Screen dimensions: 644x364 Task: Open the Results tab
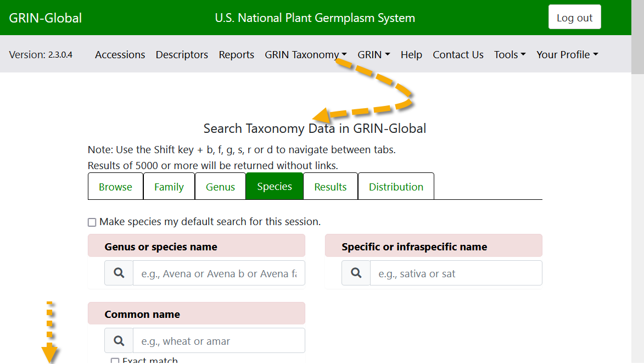tap(330, 186)
